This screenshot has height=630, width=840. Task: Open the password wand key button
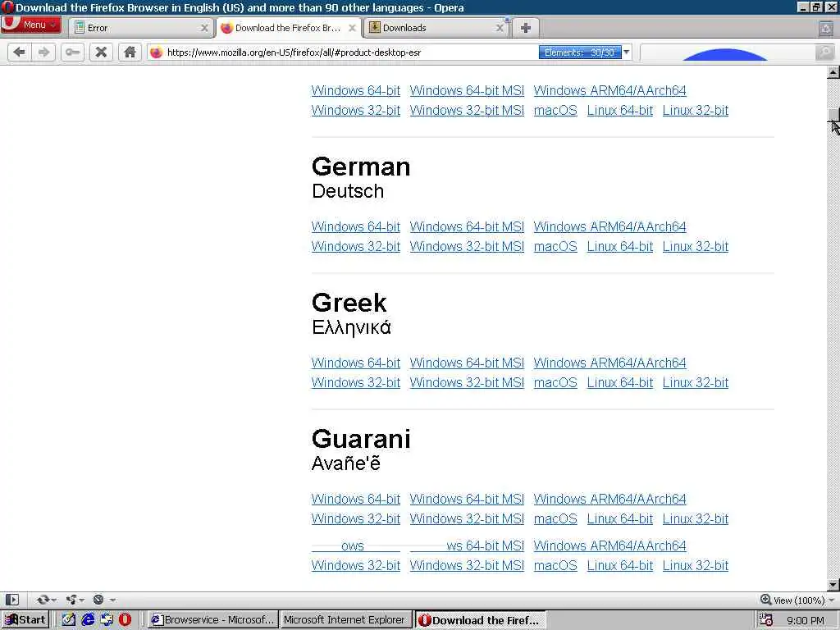click(72, 52)
